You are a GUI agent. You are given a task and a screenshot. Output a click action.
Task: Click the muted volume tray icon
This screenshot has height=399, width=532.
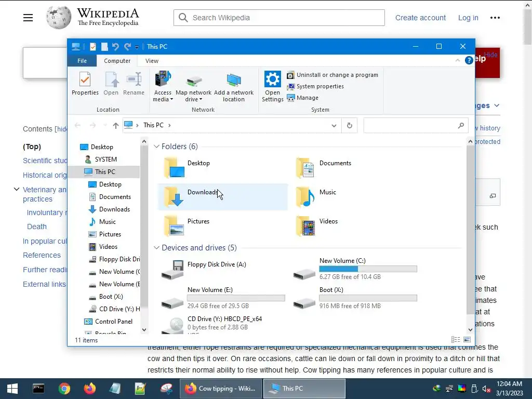point(486,389)
